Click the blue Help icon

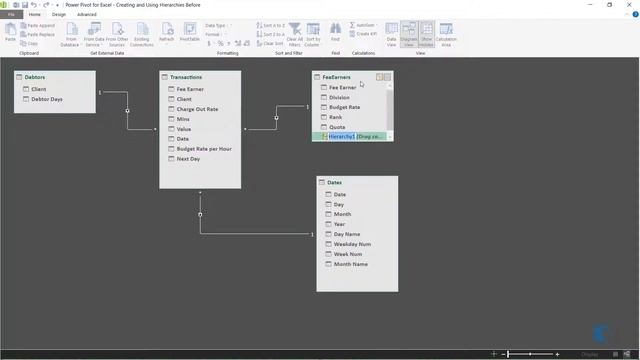point(635,14)
